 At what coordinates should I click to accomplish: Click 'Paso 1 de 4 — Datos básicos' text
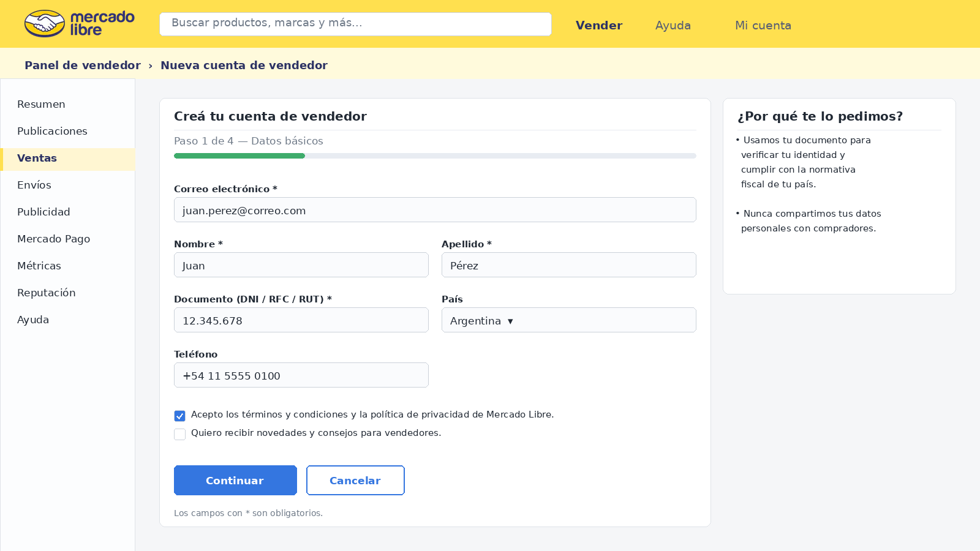click(249, 141)
